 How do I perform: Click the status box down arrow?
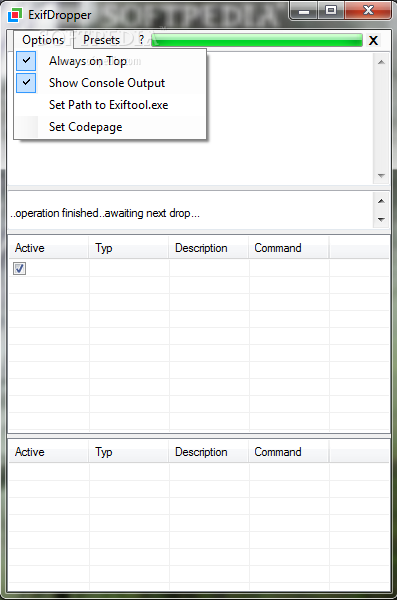click(x=381, y=219)
